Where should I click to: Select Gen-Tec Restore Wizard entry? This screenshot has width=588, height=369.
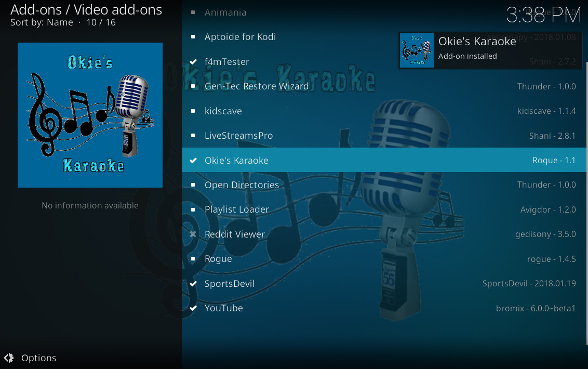[x=257, y=86]
